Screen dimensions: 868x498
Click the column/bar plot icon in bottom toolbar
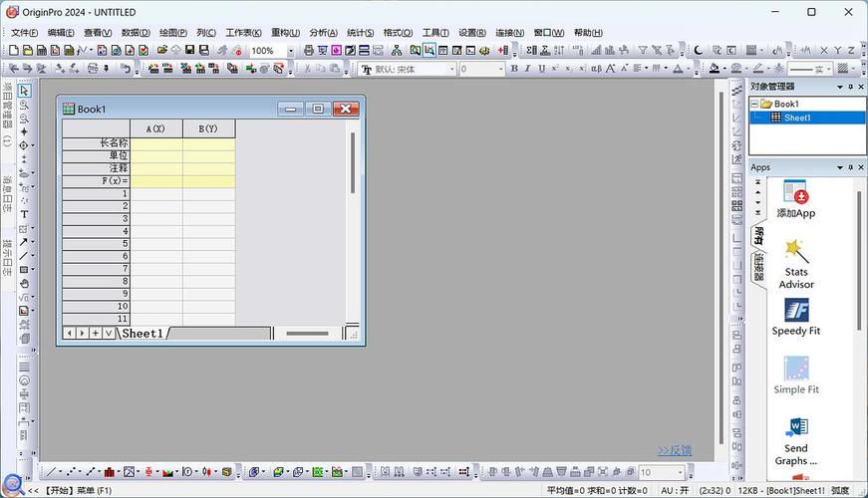tap(109, 472)
